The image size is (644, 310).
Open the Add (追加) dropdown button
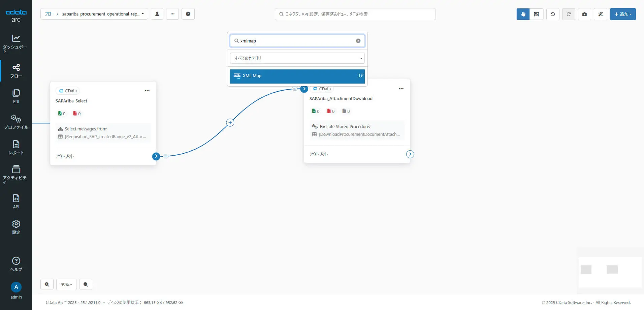point(623,14)
